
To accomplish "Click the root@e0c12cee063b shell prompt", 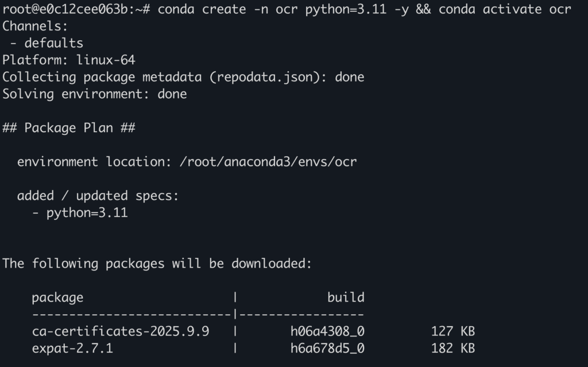I will pos(75,9).
